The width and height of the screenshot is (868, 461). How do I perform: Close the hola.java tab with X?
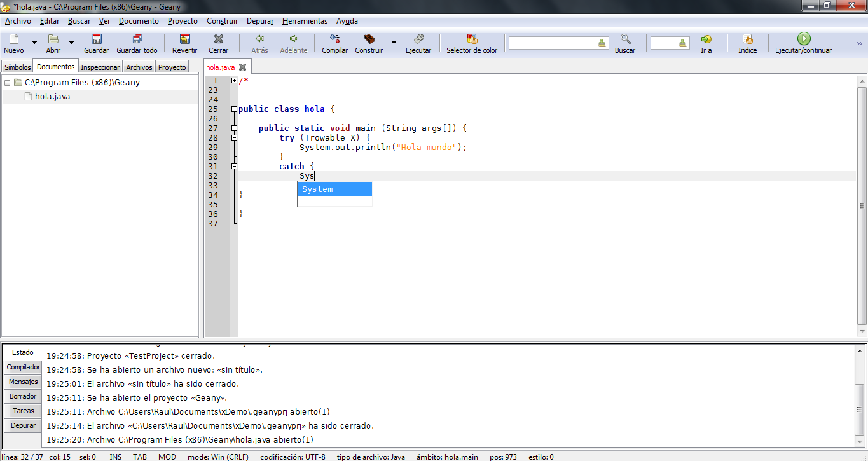pos(242,67)
